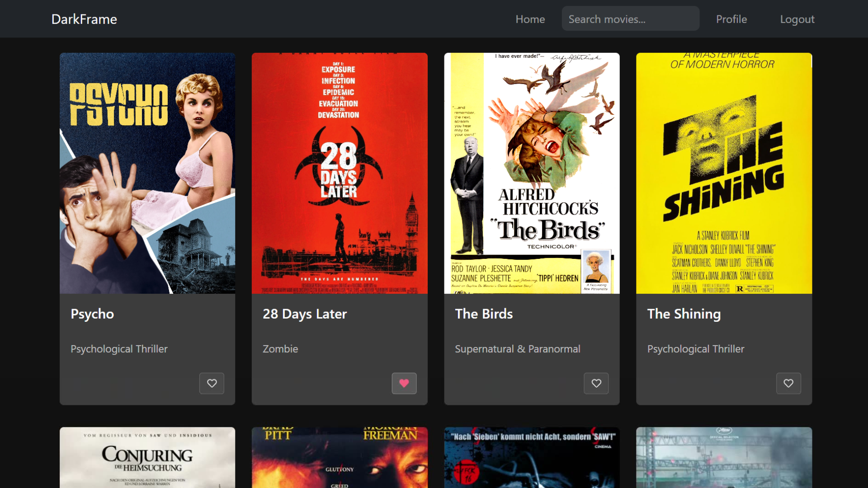Open the 28 Days Later poster
Screen dimensions: 868x488
click(340, 173)
